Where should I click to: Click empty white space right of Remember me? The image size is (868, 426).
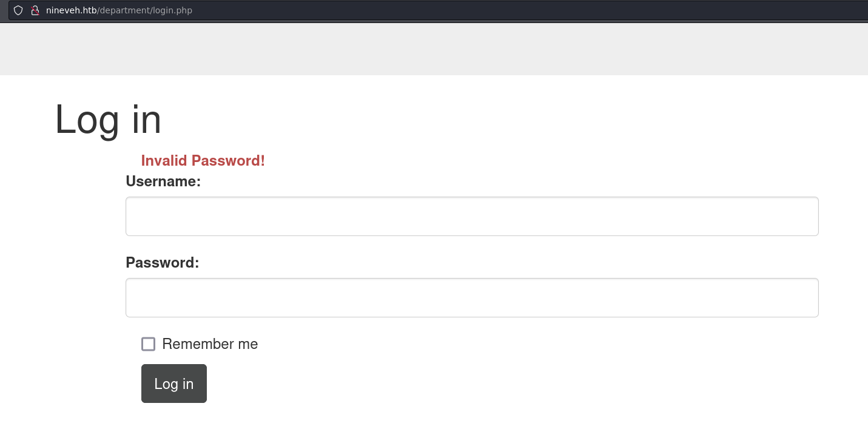point(516,344)
